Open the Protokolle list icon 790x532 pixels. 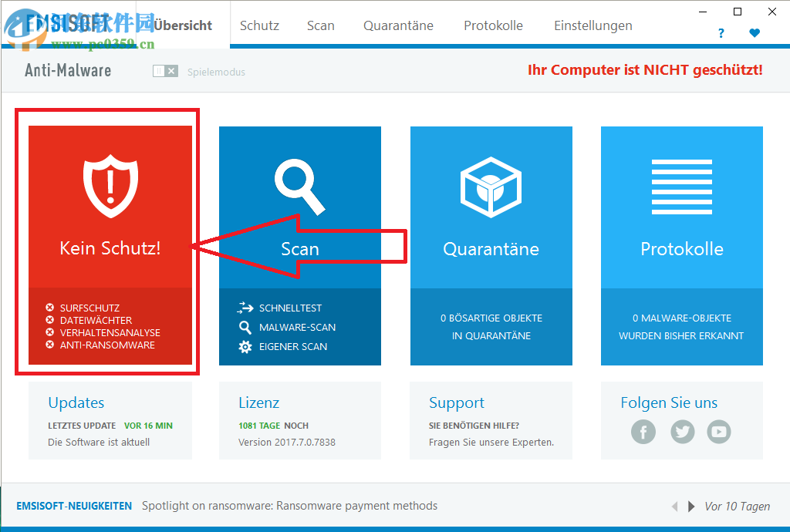(x=681, y=184)
